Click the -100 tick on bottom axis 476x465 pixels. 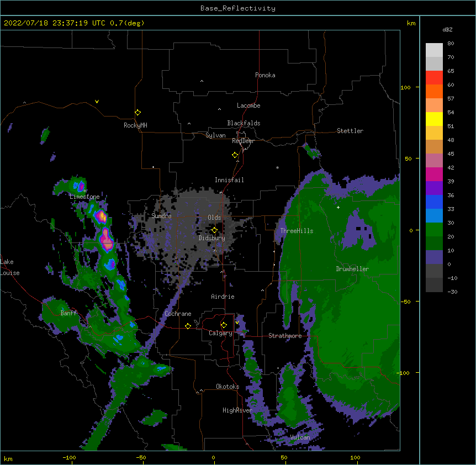tap(70, 457)
